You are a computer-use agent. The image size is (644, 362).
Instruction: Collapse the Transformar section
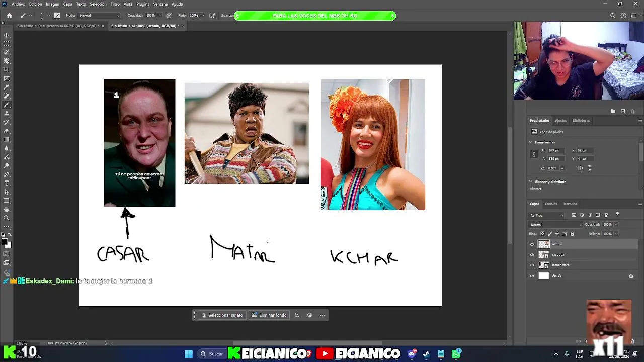click(531, 142)
